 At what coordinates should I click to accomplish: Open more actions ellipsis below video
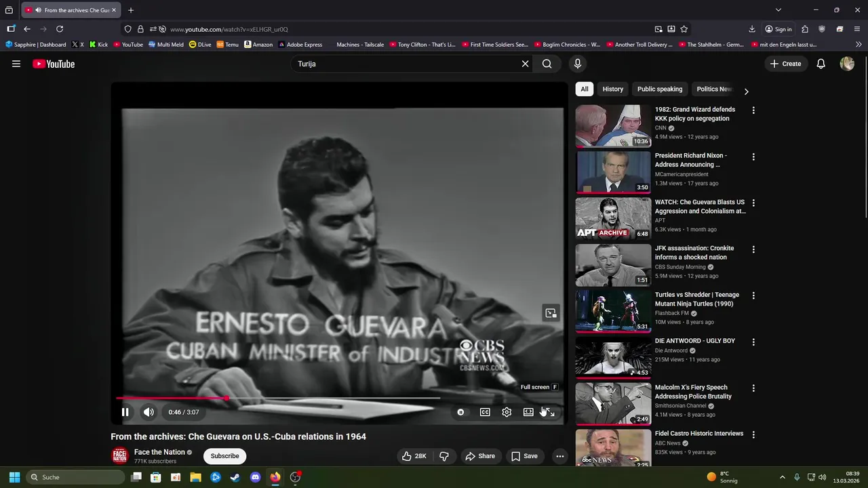point(560,456)
